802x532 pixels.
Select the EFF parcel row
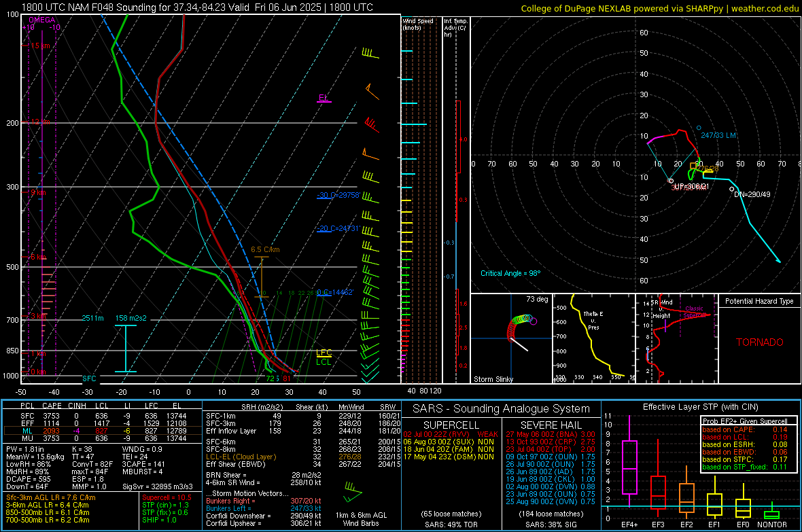coord(103,423)
